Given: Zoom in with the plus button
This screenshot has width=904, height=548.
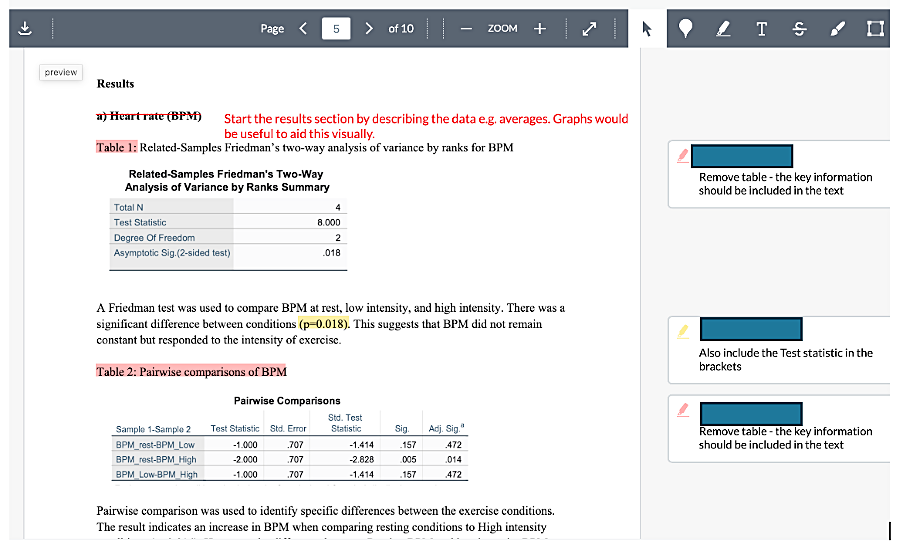Looking at the screenshot, I should tap(540, 28).
